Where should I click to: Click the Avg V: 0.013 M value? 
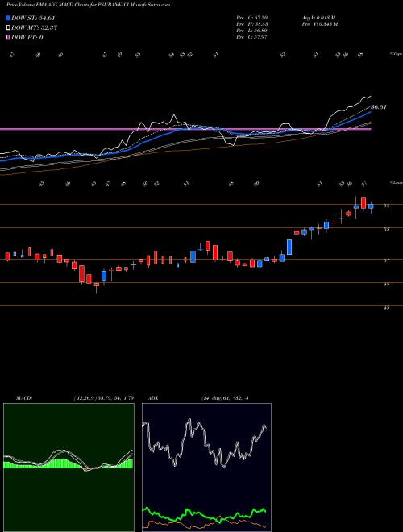point(318,18)
